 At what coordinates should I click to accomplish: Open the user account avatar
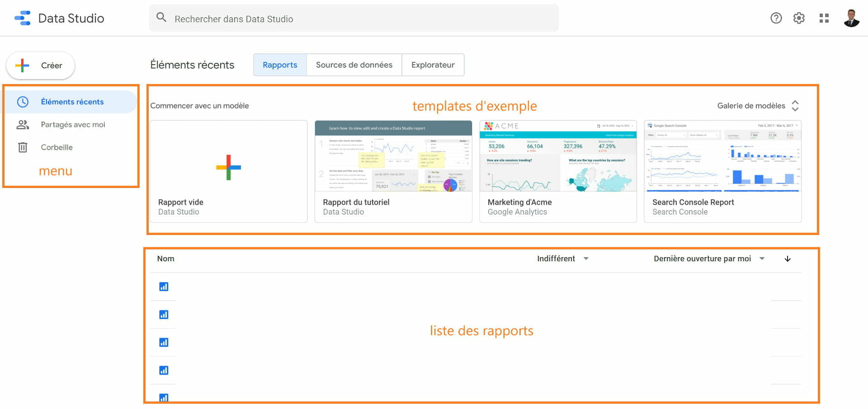(851, 18)
